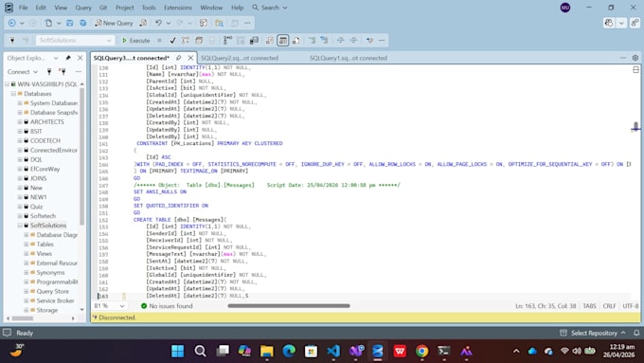Image resolution: width=644 pixels, height=363 pixels.
Task: Toggle Include Client Statistics
Action: 254,41
